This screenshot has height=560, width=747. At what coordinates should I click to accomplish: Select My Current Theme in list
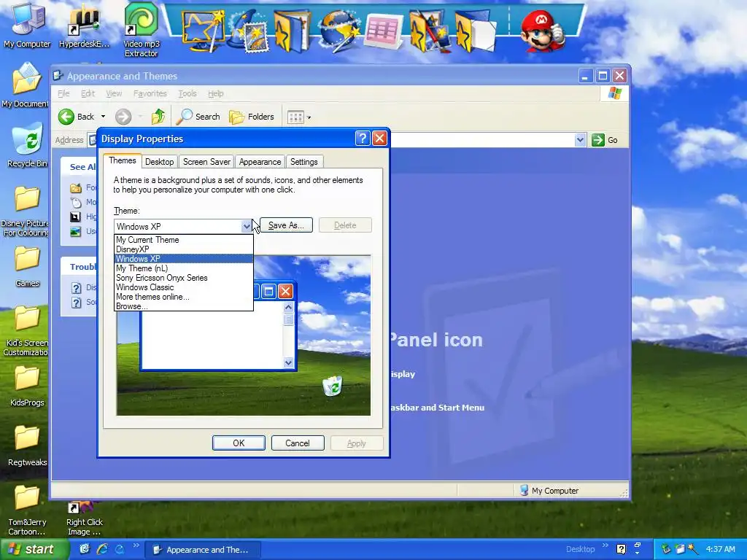(183, 240)
